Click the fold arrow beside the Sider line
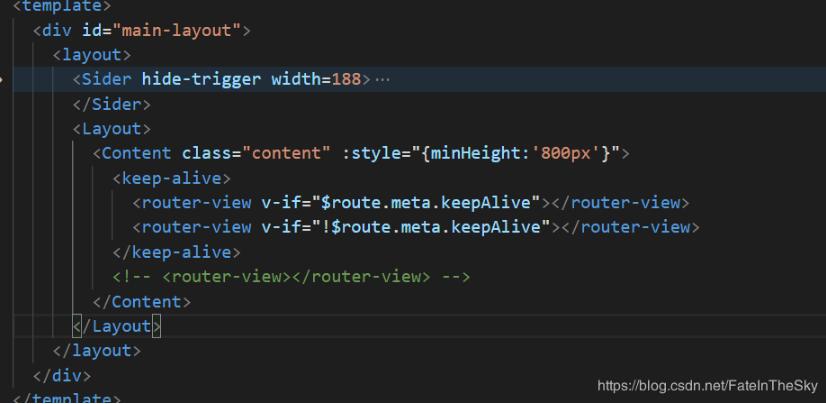 pyautogui.click(x=4, y=79)
